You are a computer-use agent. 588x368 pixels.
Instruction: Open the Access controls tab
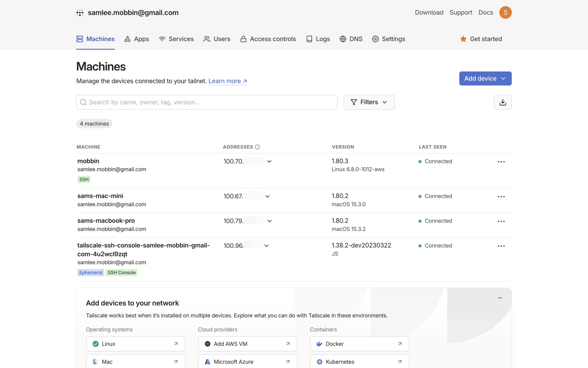coord(268,39)
